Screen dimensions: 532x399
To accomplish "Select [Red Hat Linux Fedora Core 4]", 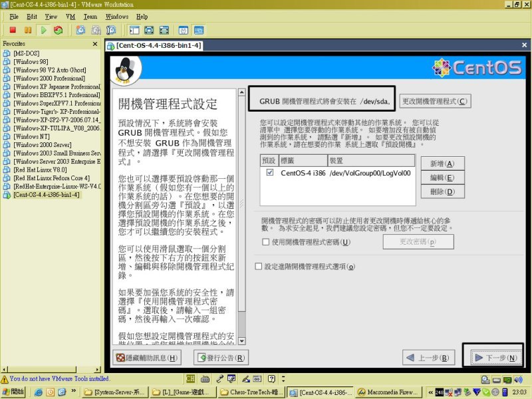I will [x=52, y=178].
